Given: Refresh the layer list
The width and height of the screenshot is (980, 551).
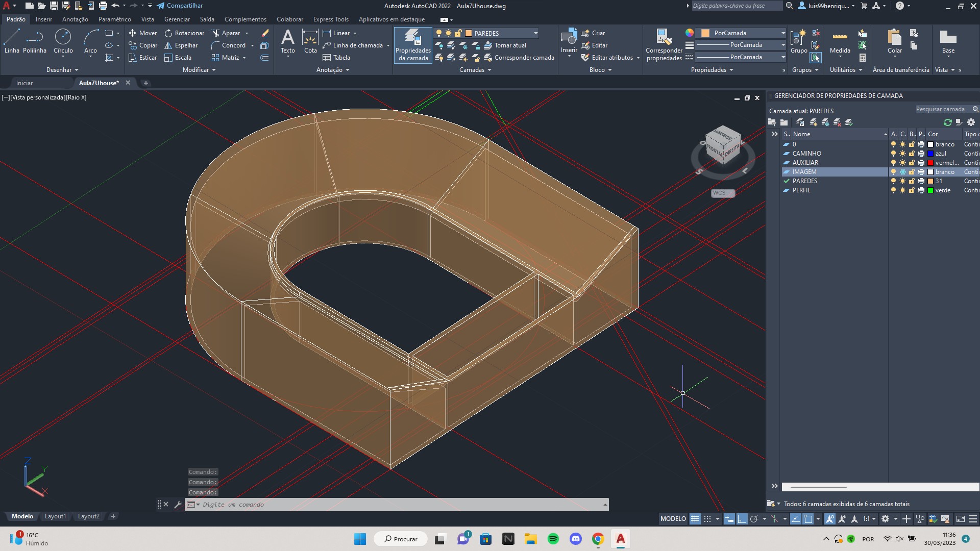Looking at the screenshot, I should 947,122.
